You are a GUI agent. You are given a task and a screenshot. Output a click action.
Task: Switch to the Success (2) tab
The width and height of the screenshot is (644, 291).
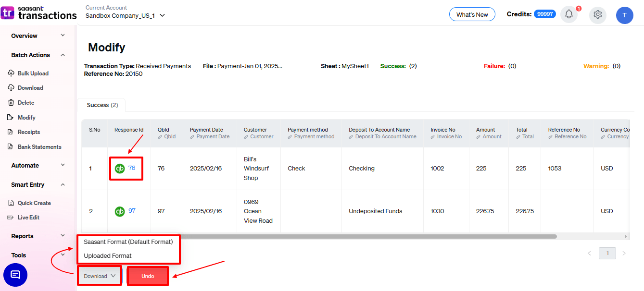pyautogui.click(x=102, y=105)
